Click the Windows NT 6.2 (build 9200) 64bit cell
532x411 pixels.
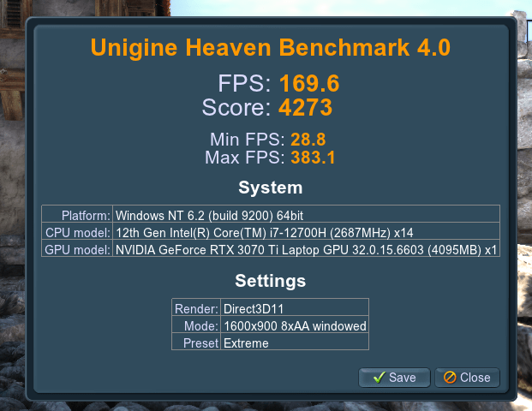306,214
